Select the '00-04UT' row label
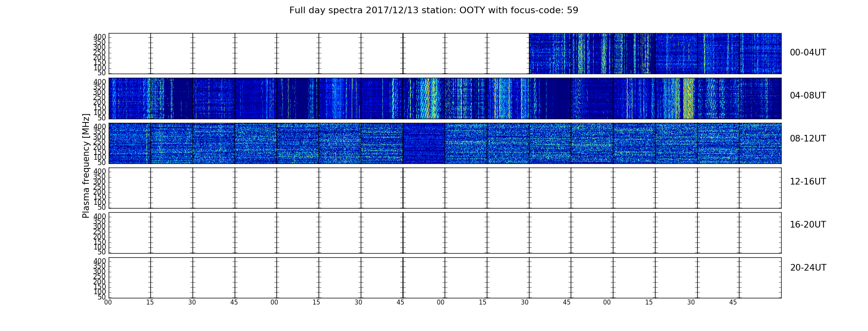Image resolution: width=868 pixels, height=331 pixels. 808,53
